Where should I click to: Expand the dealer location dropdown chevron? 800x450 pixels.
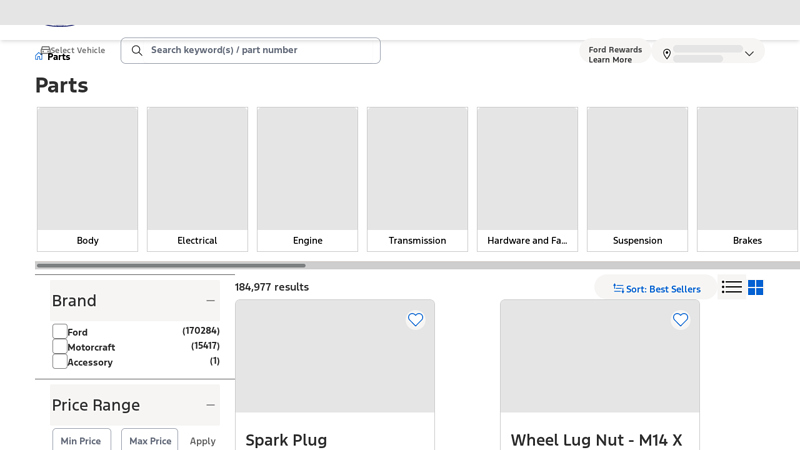[749, 54]
